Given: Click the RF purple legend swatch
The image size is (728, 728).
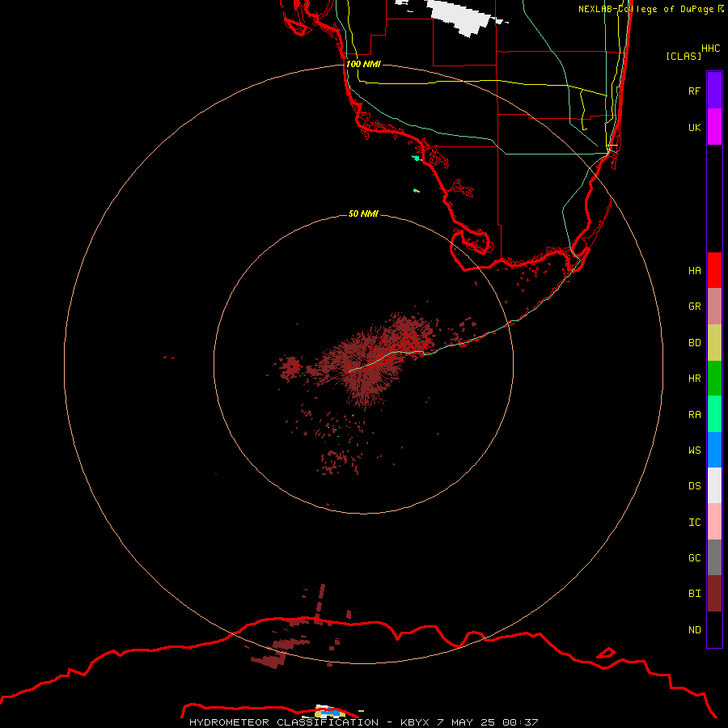Looking at the screenshot, I should click(714, 91).
